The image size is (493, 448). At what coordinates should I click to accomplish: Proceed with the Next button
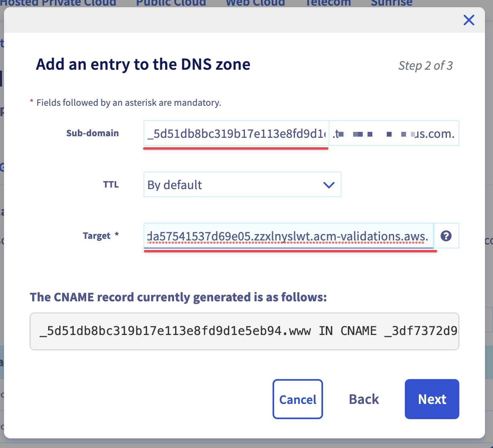(x=432, y=399)
